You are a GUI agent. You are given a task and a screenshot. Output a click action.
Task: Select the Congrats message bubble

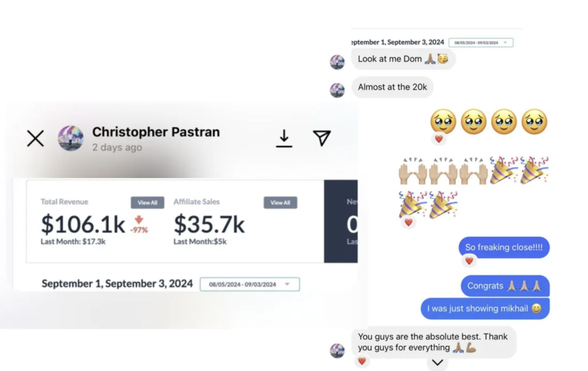[505, 286]
